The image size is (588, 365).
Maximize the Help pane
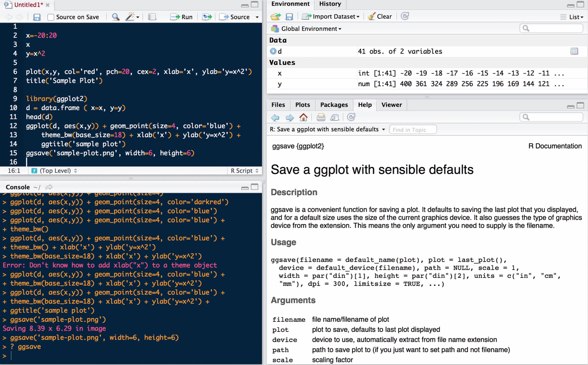click(580, 105)
